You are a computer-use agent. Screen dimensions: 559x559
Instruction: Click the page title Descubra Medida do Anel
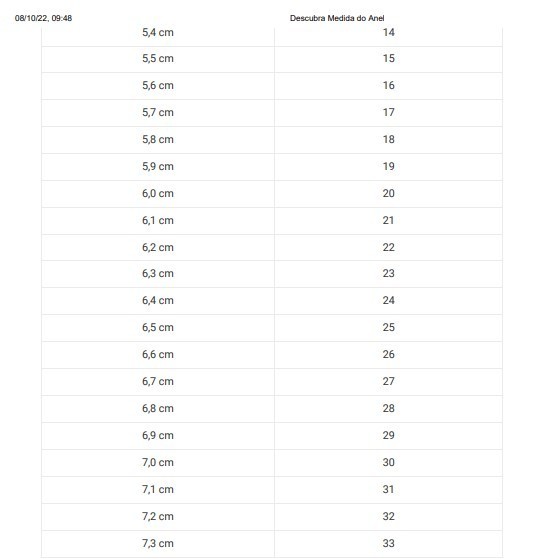tap(337, 18)
